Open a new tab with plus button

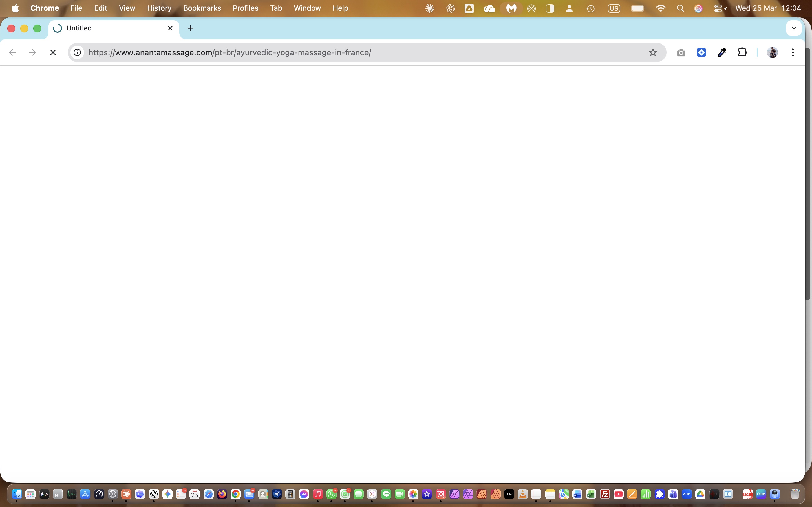191,28
